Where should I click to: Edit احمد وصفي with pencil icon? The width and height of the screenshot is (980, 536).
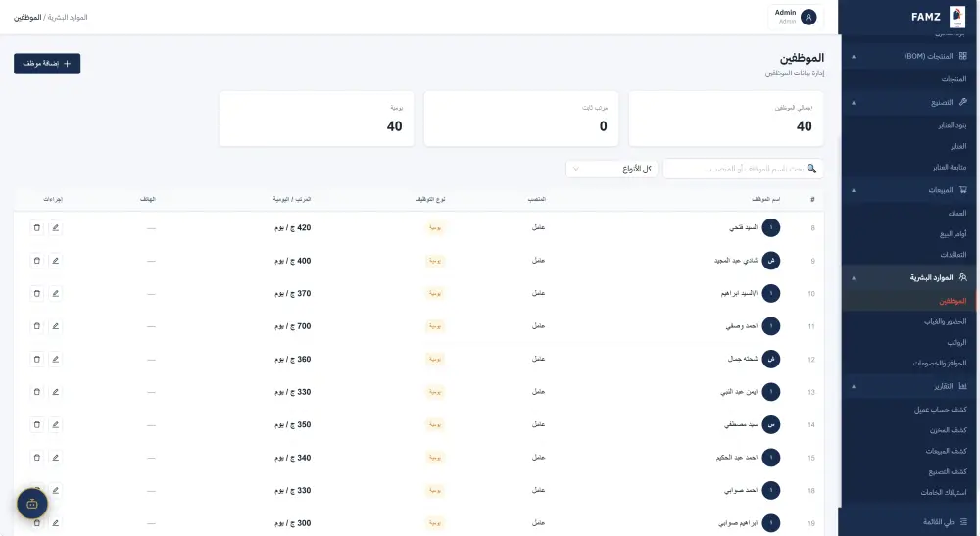point(56,326)
